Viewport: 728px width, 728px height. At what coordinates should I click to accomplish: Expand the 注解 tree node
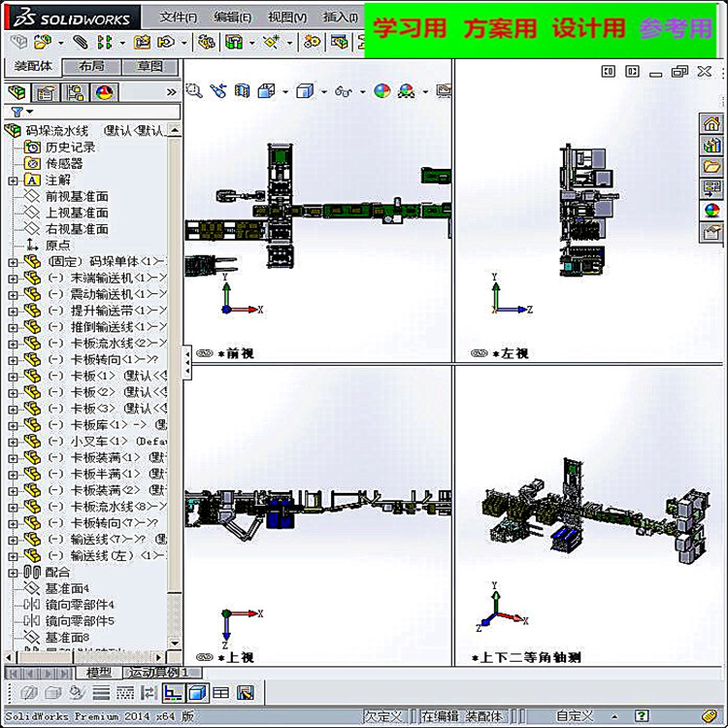pos(13,181)
